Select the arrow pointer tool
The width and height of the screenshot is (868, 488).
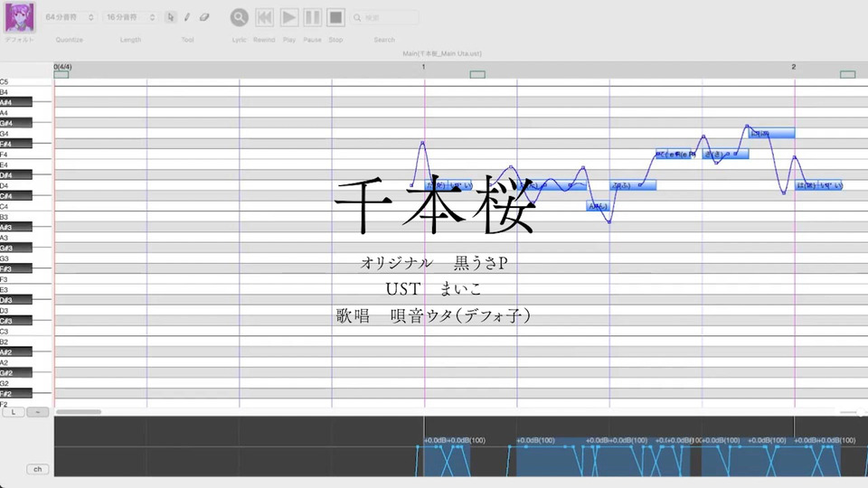171,17
